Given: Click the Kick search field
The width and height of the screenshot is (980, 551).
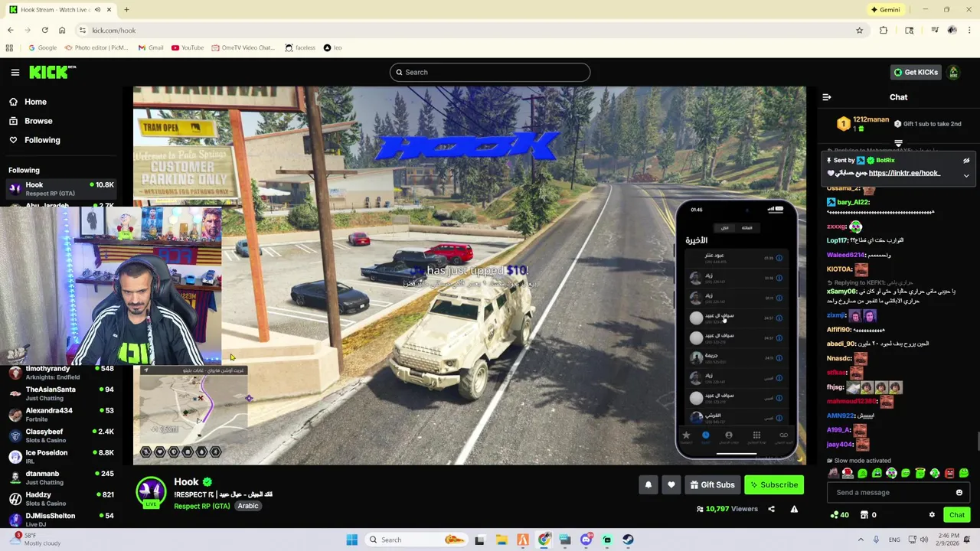Looking at the screenshot, I should [490, 72].
